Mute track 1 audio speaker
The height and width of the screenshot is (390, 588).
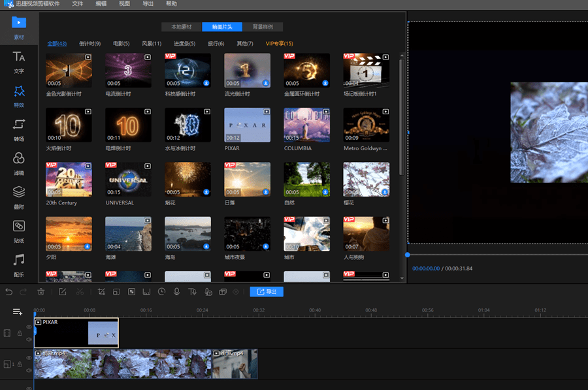29,370
